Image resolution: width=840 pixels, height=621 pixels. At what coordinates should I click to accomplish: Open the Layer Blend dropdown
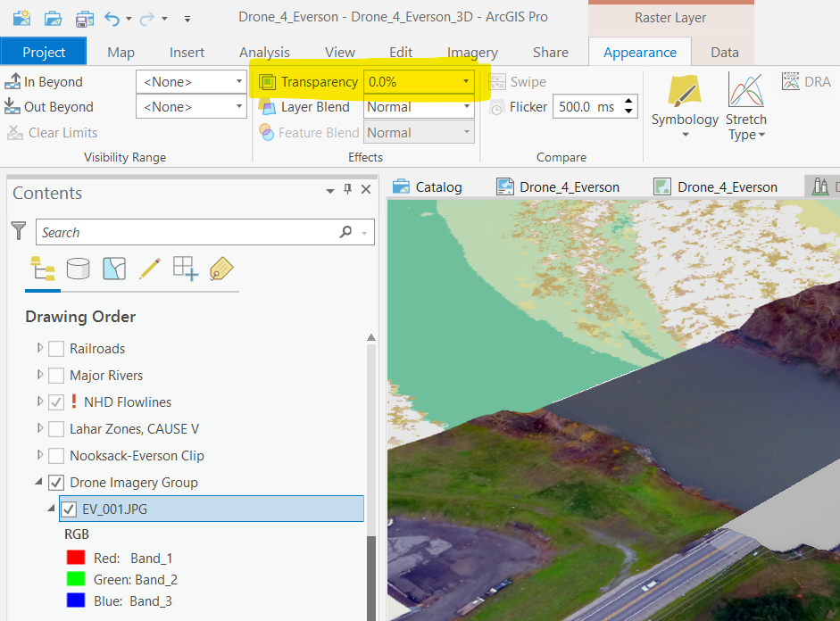point(465,107)
